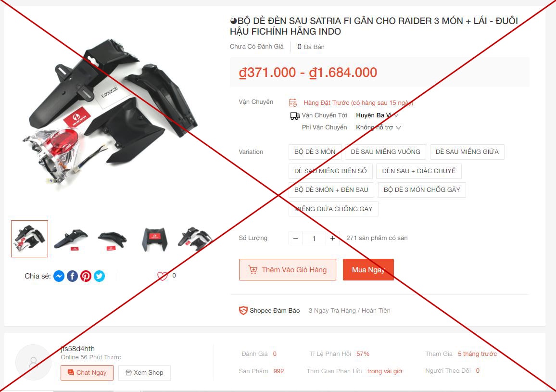The height and width of the screenshot is (392, 556).
Task: Click the seller avatar placeholder icon
Action: point(33,362)
